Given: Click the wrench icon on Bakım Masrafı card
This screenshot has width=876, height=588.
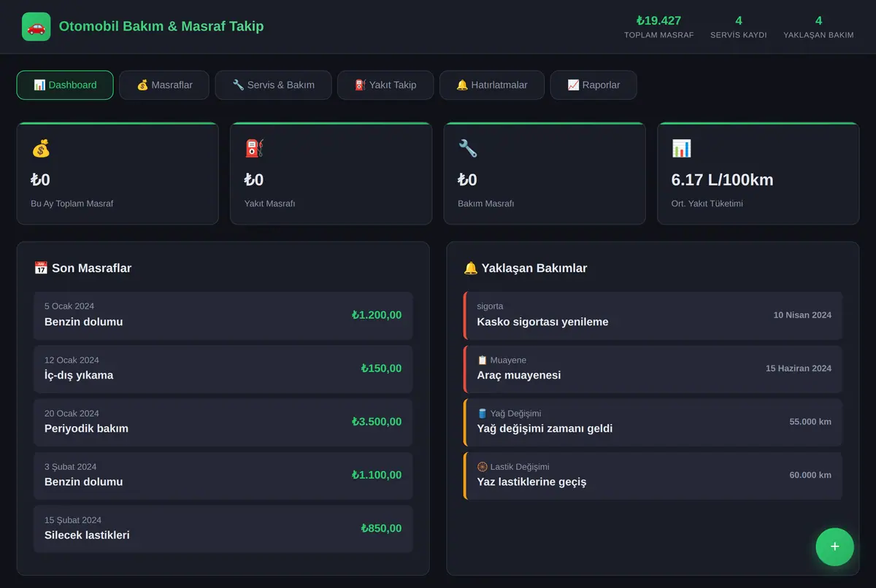Looking at the screenshot, I should tap(468, 149).
